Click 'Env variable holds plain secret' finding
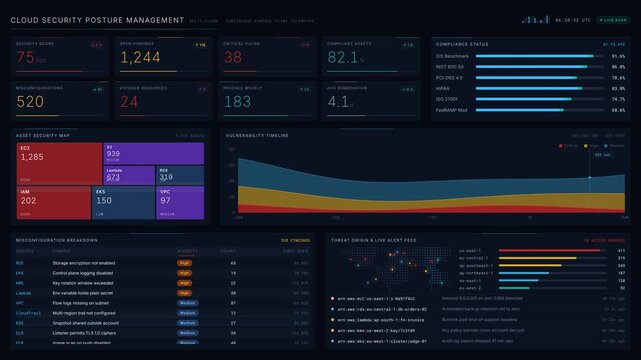Viewport: 641px width, 360px height. point(83,293)
